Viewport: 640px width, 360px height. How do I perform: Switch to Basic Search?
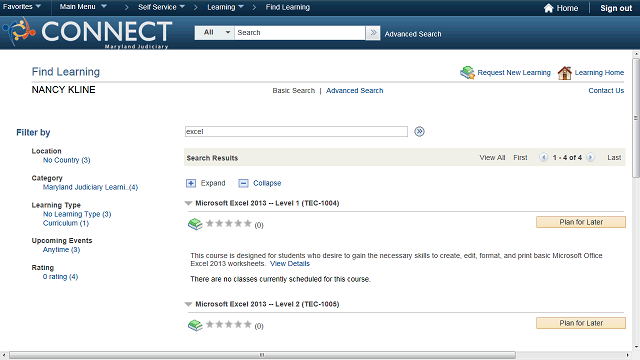point(294,91)
